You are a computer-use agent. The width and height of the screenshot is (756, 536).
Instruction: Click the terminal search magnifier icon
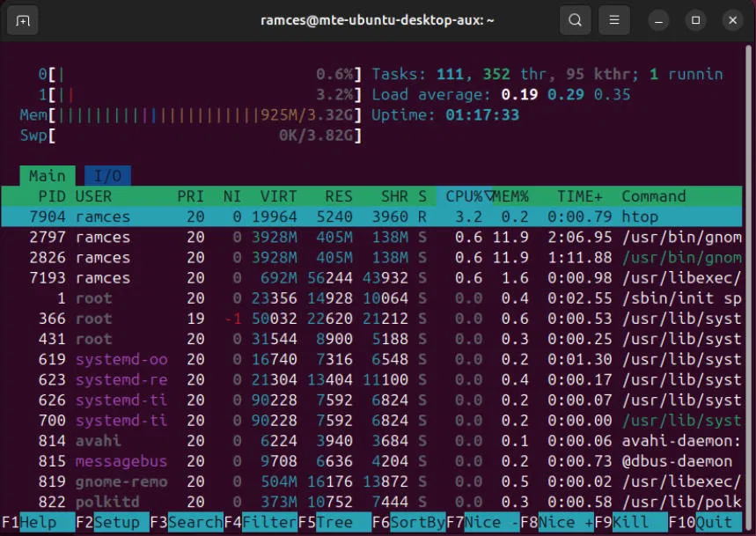tap(575, 20)
